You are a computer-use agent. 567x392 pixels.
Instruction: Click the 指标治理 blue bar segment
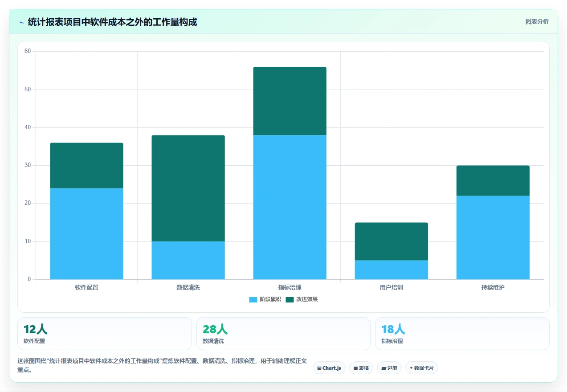click(290, 207)
